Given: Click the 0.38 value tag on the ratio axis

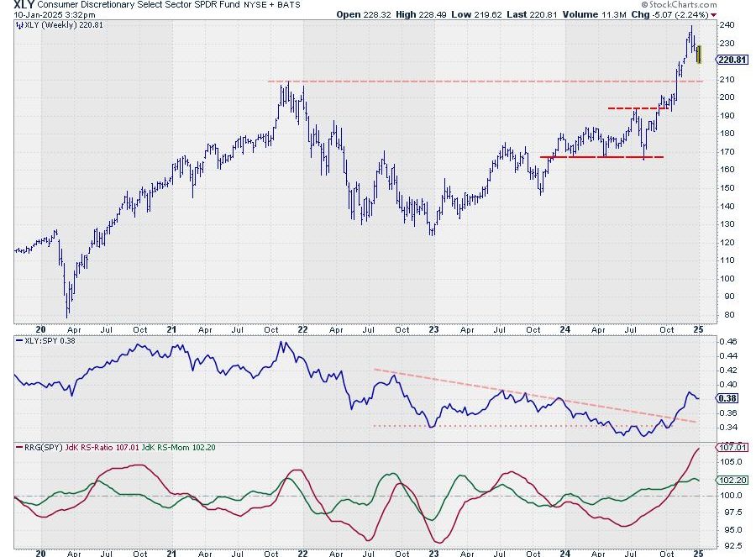Looking at the screenshot, I should point(727,398).
